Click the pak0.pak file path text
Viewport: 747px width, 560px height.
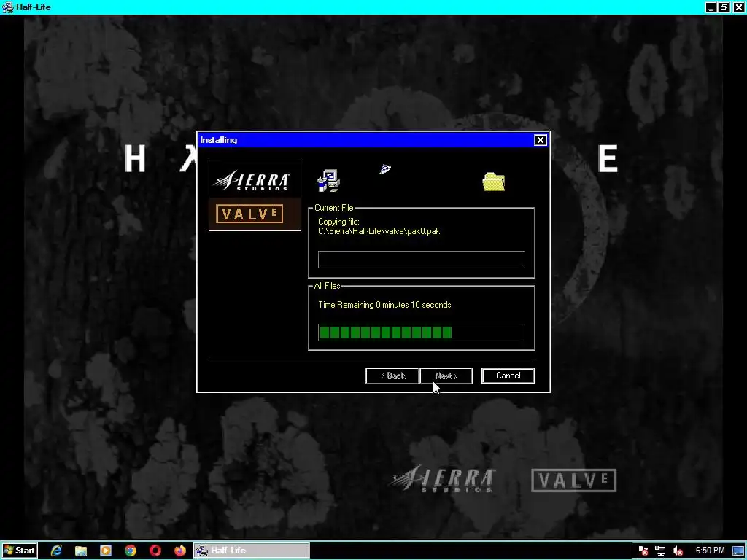379,231
